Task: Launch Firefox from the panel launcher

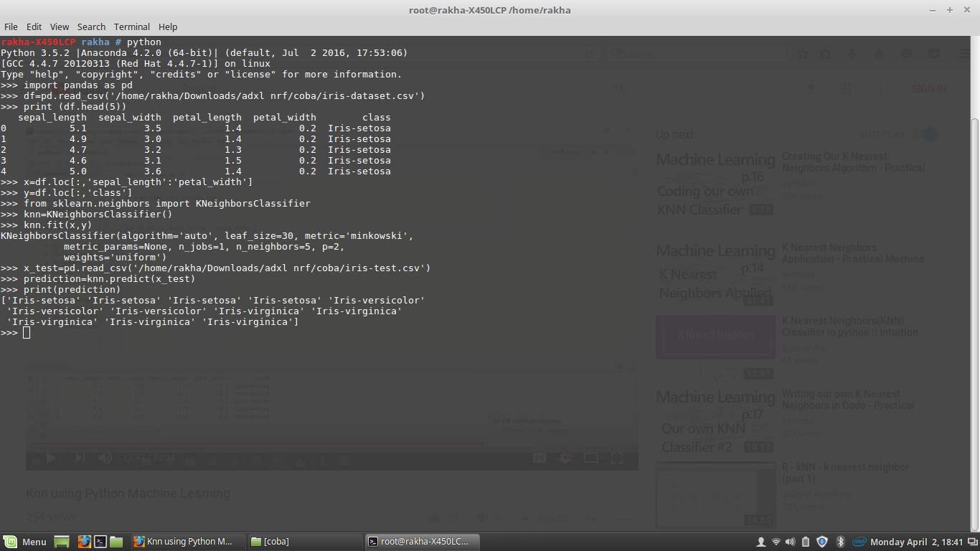Action: pyautogui.click(x=84, y=542)
